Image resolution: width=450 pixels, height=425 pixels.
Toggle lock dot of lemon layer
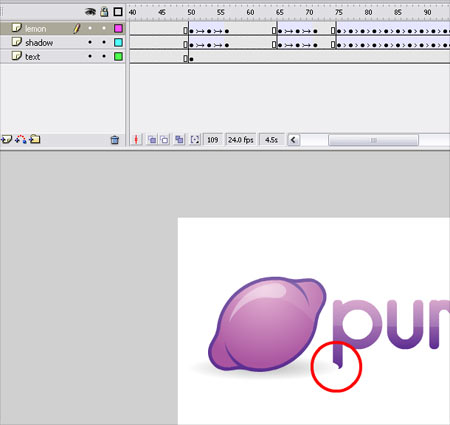(104, 28)
